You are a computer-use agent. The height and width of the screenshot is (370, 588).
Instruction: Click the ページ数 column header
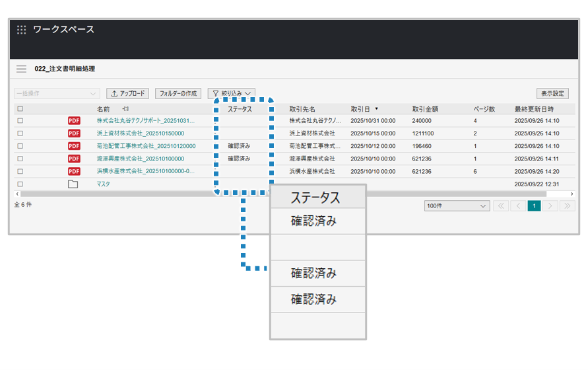(484, 109)
